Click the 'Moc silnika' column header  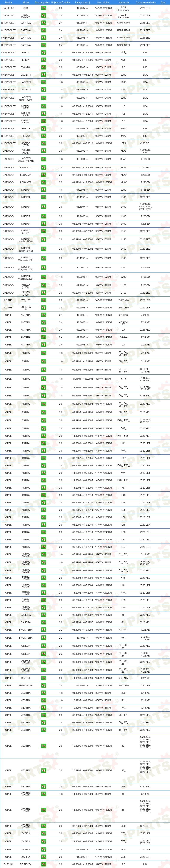click(x=103, y=2)
